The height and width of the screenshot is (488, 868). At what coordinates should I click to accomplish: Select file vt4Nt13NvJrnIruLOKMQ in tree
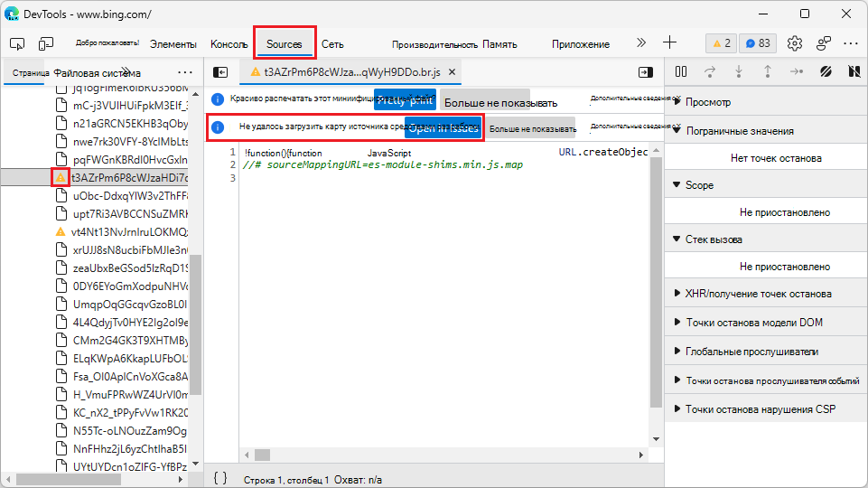[129, 231]
